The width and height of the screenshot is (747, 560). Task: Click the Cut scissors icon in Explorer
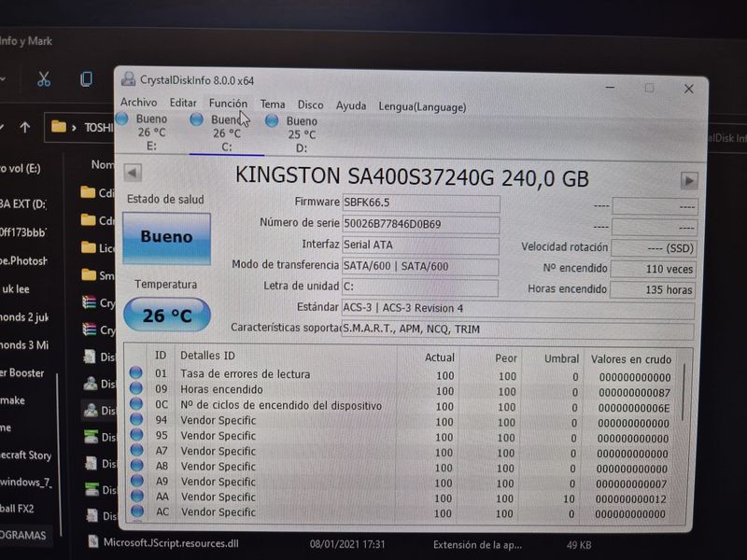(x=44, y=79)
